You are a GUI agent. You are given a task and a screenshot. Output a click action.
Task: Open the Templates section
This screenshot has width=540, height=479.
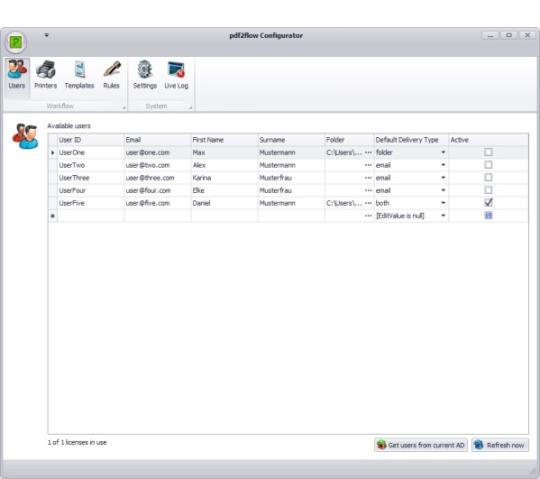80,75
